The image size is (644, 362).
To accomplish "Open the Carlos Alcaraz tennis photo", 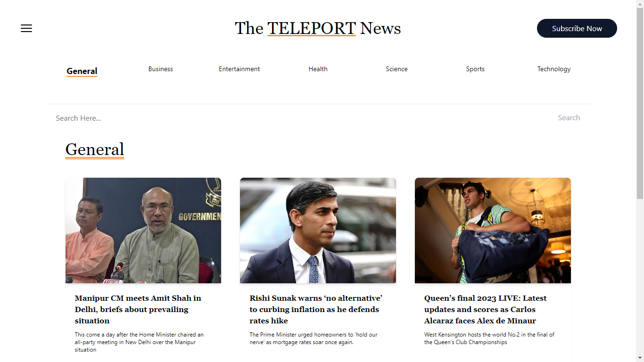I will (493, 230).
